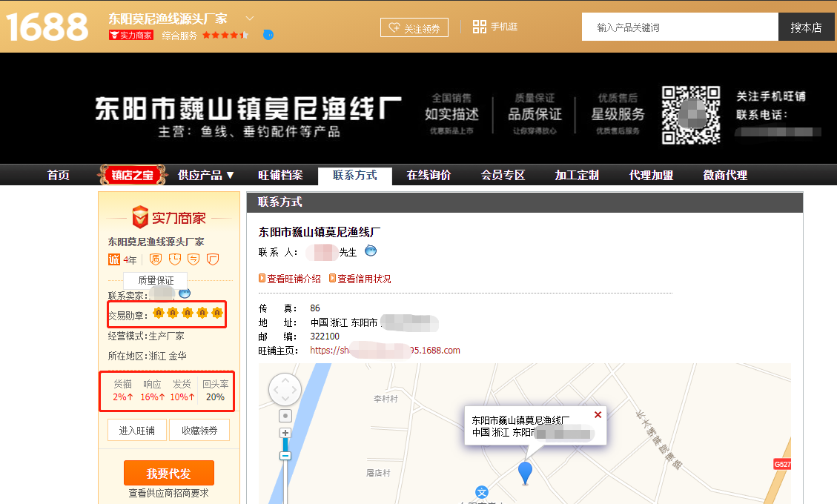Click the 进入旺铺 button

(137, 431)
